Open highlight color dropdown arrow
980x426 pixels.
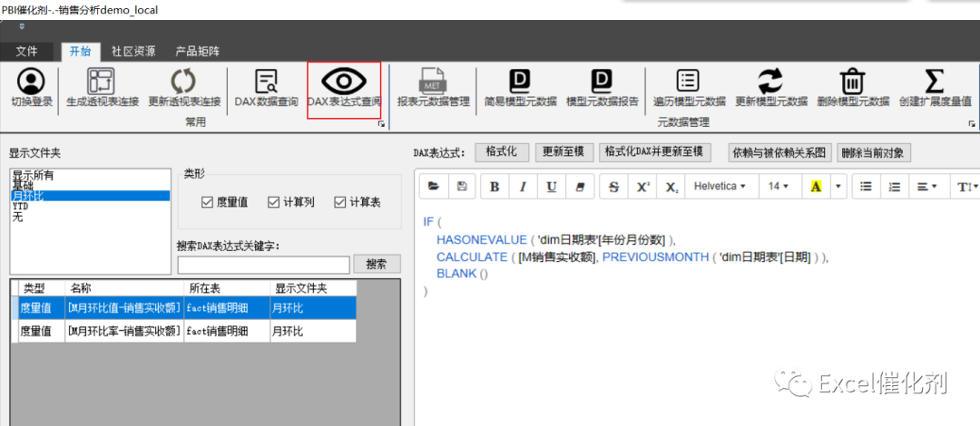coord(838,186)
